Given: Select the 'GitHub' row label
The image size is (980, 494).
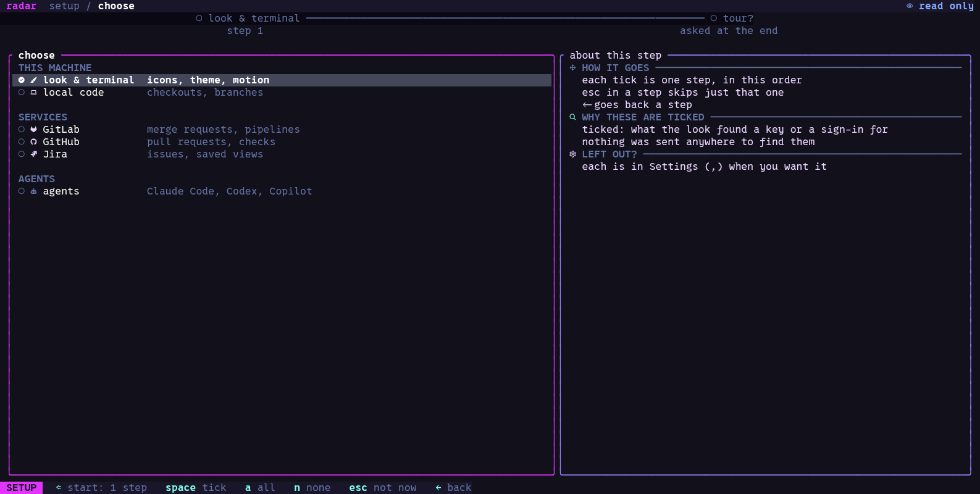Looking at the screenshot, I should (61, 142).
